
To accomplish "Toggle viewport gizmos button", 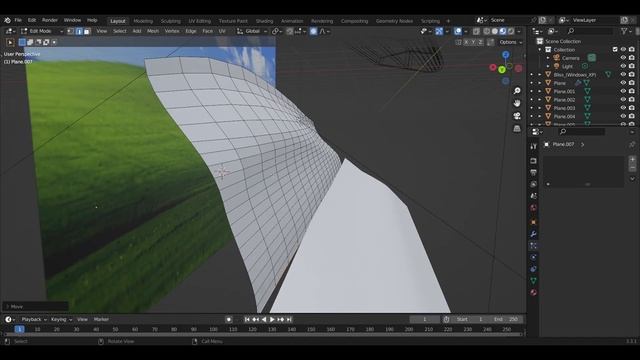I will (x=439, y=31).
